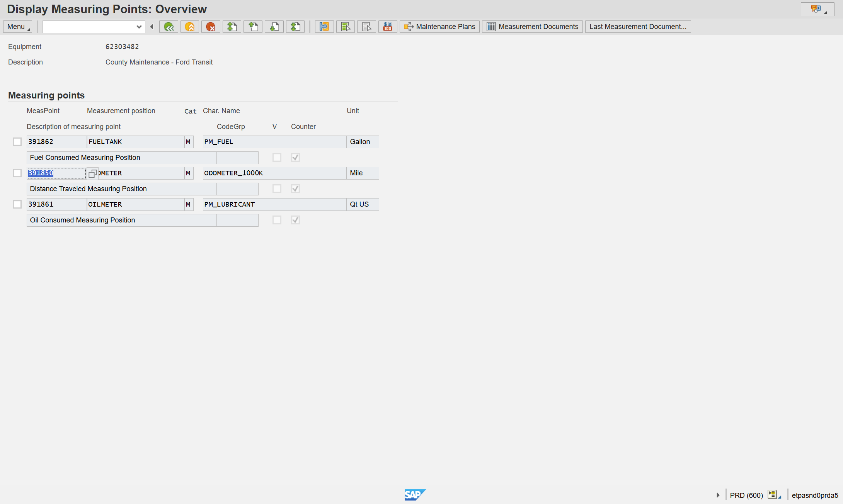Viewport: 843px width, 504px height.
Task: Go to the first page icon
Action: [x=232, y=27]
